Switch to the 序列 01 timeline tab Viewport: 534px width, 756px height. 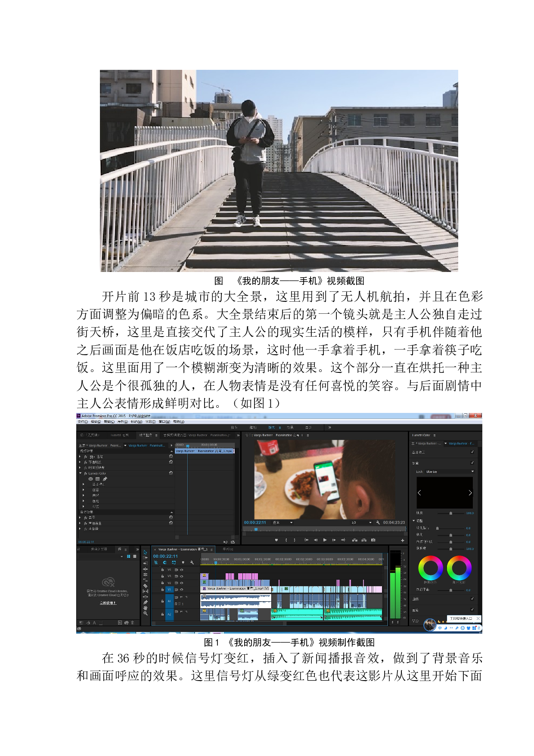pos(228,550)
